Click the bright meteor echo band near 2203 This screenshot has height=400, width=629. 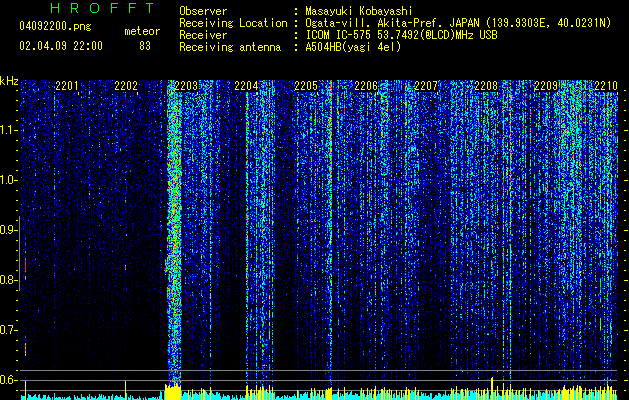pos(174,233)
